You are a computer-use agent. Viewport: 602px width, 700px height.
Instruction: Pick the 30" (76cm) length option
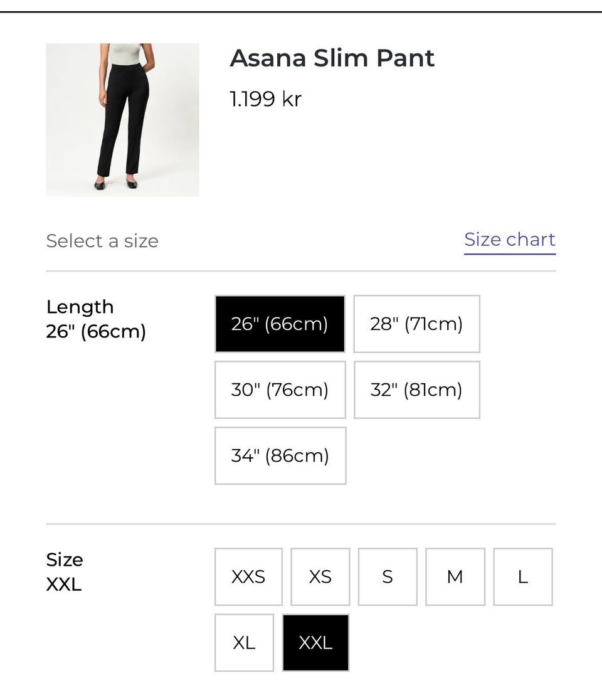[280, 390]
